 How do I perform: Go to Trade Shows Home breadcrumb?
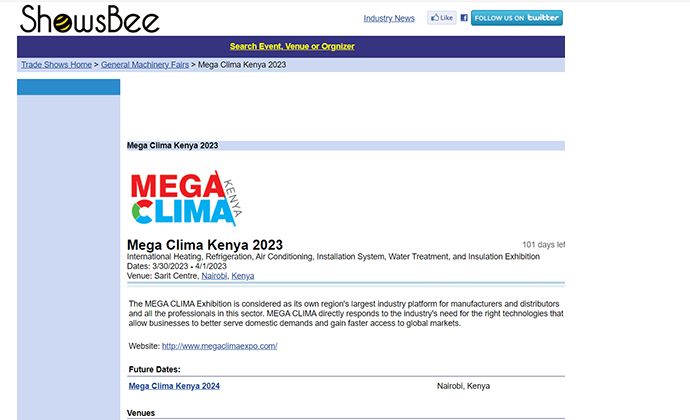(57, 65)
